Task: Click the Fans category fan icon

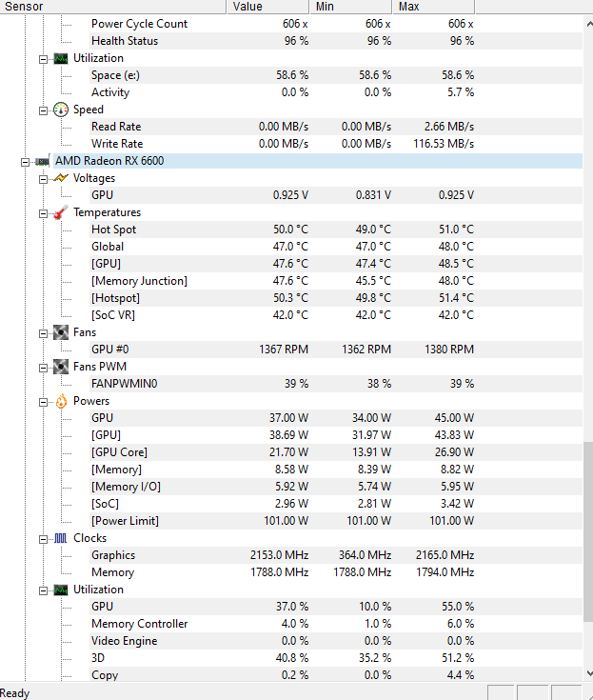Action: coord(61,332)
